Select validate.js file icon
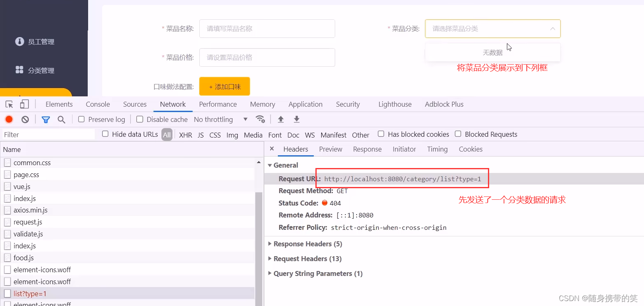The height and width of the screenshot is (306, 644). [7, 234]
